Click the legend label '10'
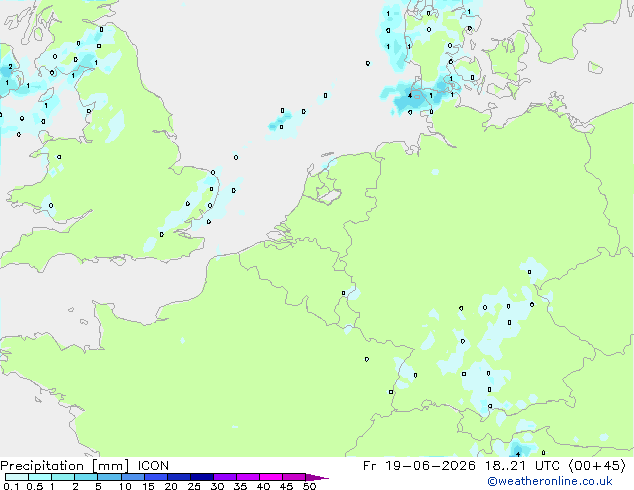The image size is (634, 490). pos(125,486)
